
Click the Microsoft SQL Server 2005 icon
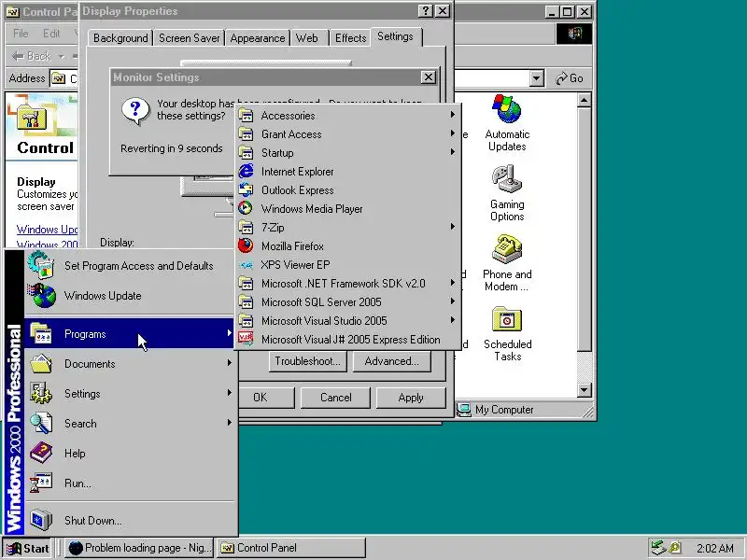click(246, 301)
